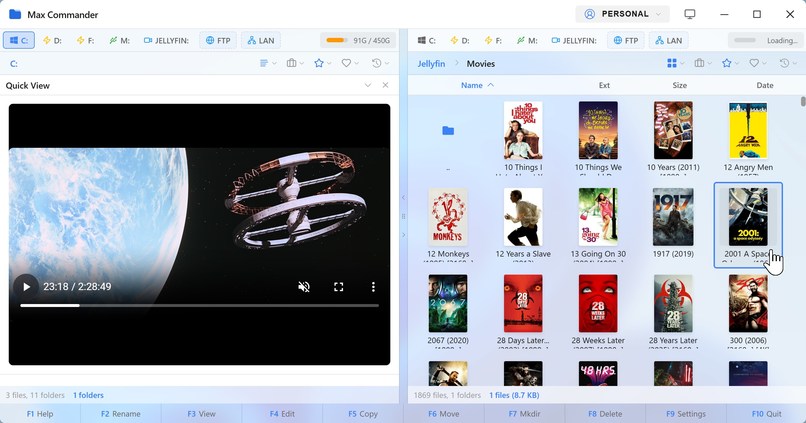Open left panel heart favorites dropdown
This screenshot has height=423, width=806.
pyautogui.click(x=351, y=63)
